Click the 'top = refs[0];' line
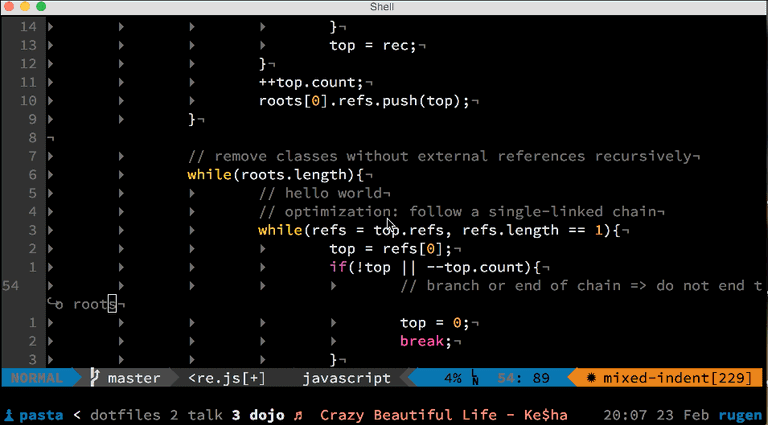The width and height of the screenshot is (768, 425). [390, 249]
